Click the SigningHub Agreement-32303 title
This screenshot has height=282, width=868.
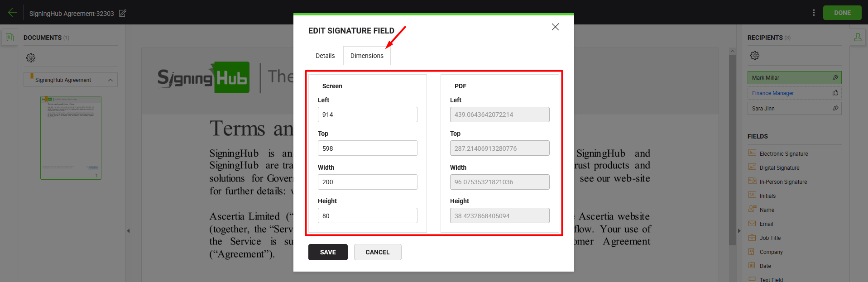72,14
